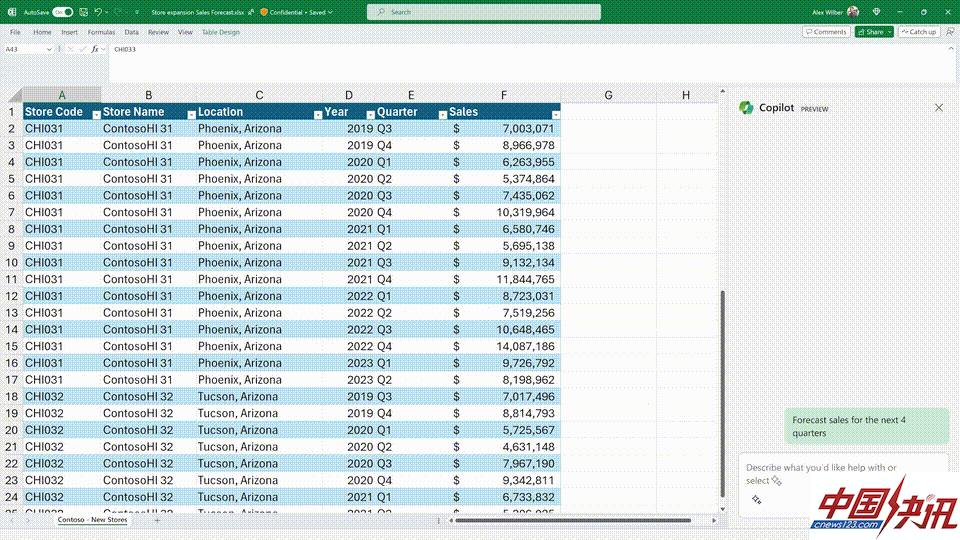Open the Store Code column filter dropdown
The height and width of the screenshot is (540, 960).
[96, 114]
